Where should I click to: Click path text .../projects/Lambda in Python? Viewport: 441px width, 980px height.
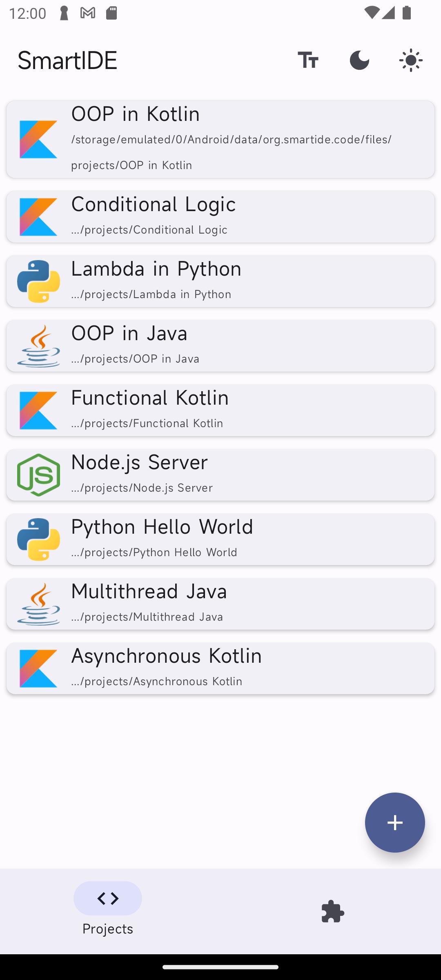pyautogui.click(x=151, y=294)
